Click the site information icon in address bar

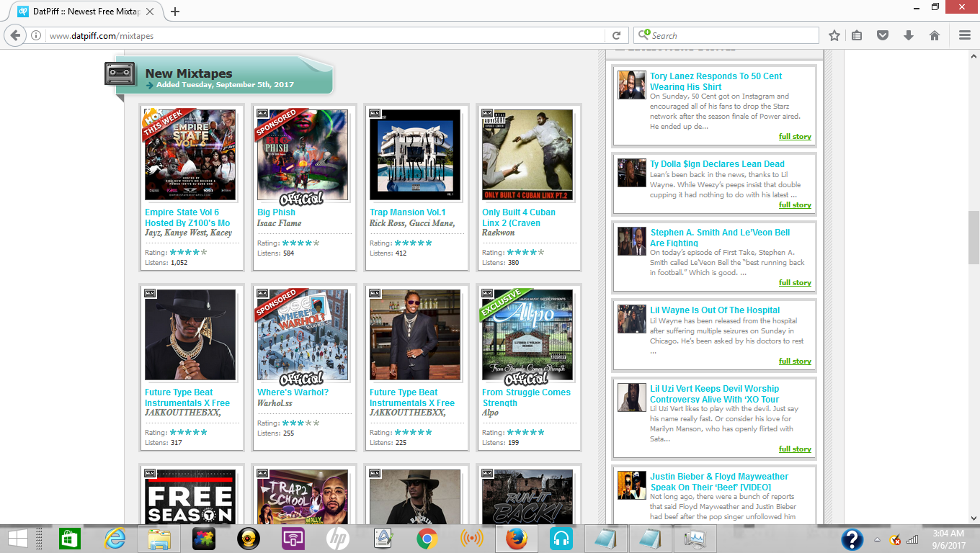(36, 35)
